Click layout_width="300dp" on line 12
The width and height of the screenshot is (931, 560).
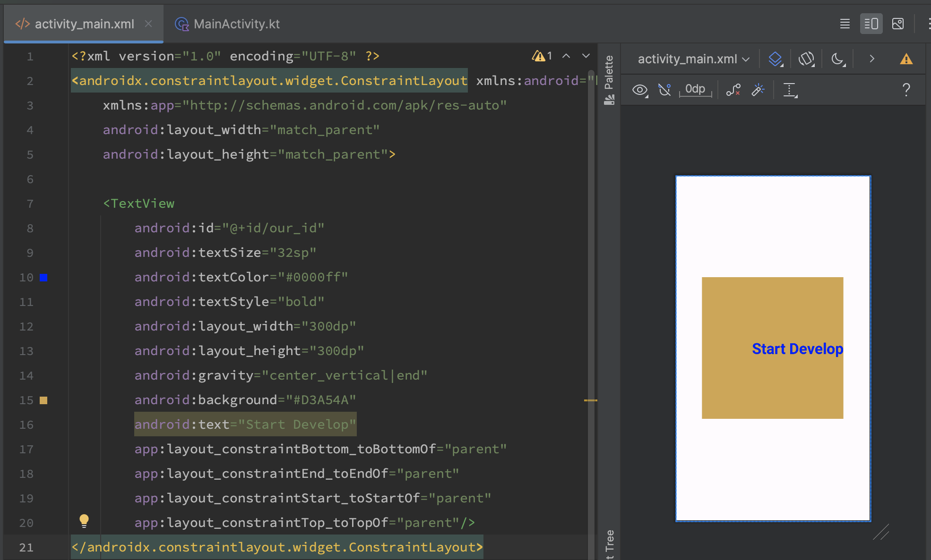click(x=245, y=326)
